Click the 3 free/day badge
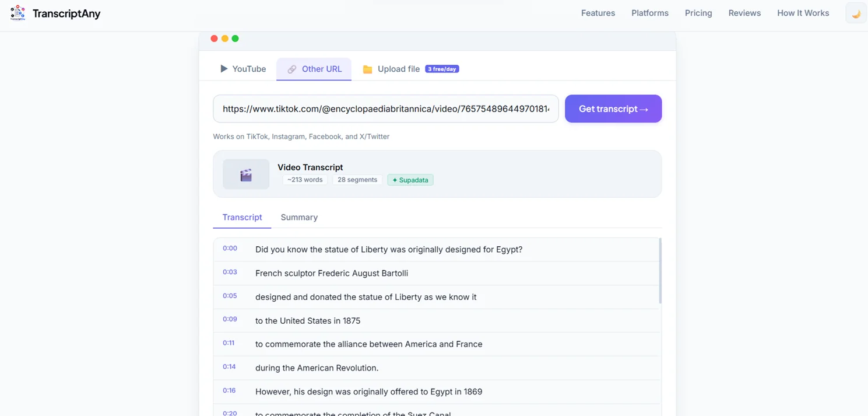868x416 pixels. pos(442,69)
